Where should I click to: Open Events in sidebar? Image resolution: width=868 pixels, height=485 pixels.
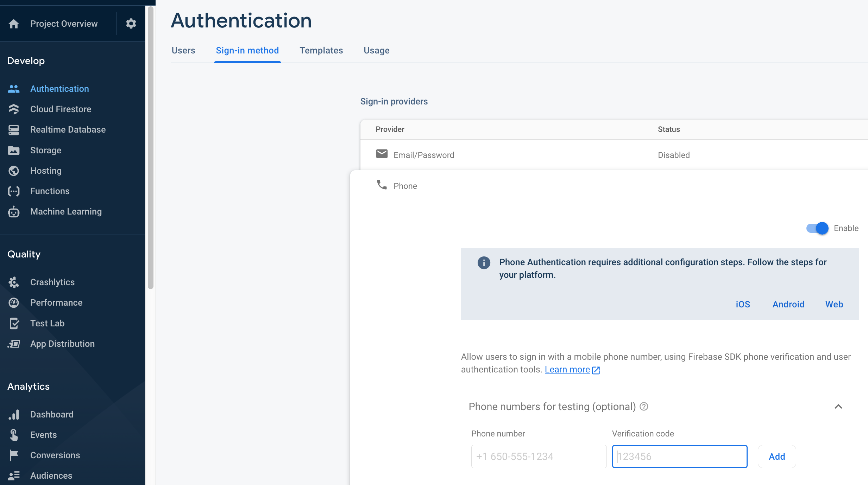point(43,435)
